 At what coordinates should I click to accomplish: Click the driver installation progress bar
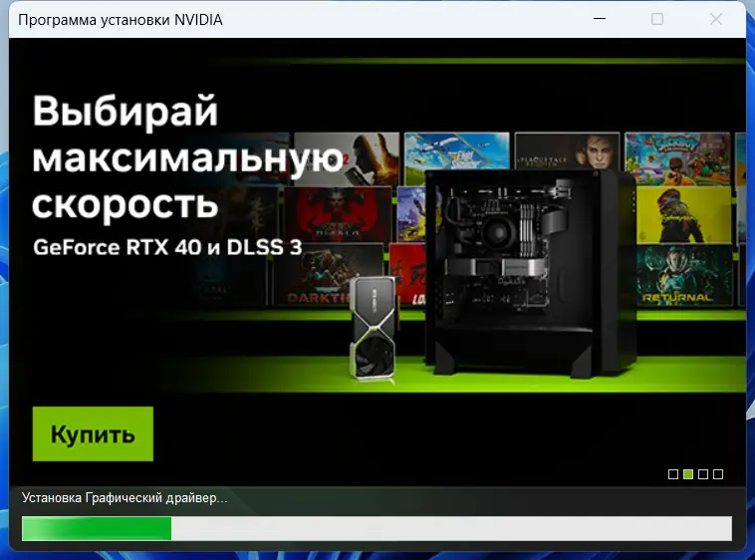377,528
